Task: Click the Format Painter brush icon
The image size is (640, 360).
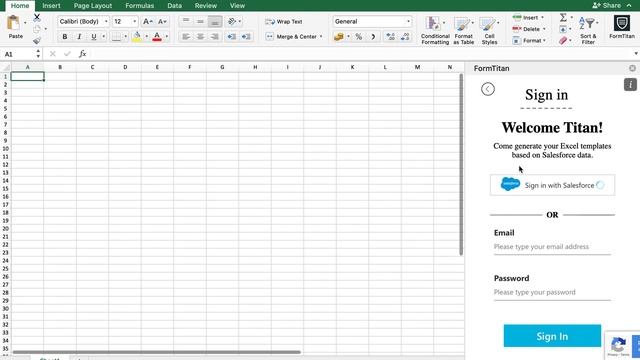Action: coord(37,40)
